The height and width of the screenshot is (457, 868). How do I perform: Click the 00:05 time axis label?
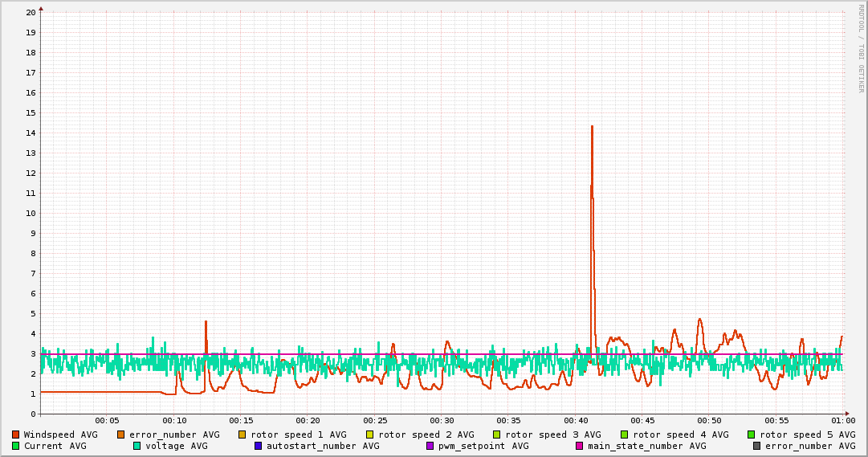pos(107,420)
